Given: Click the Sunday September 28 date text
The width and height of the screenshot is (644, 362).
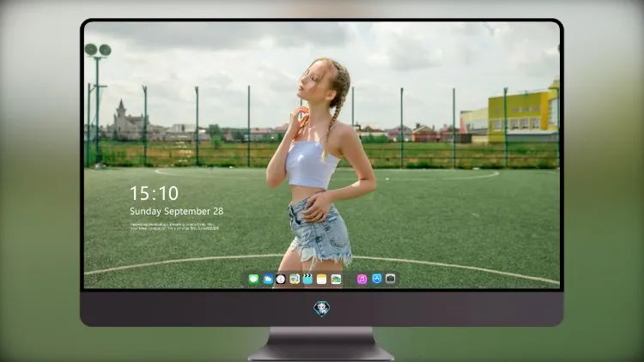Looking at the screenshot, I should (177, 211).
